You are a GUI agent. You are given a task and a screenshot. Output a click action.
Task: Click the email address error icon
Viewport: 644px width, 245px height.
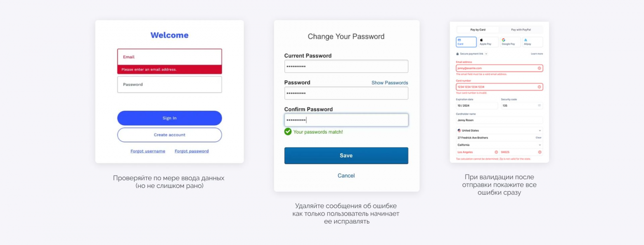tap(539, 68)
